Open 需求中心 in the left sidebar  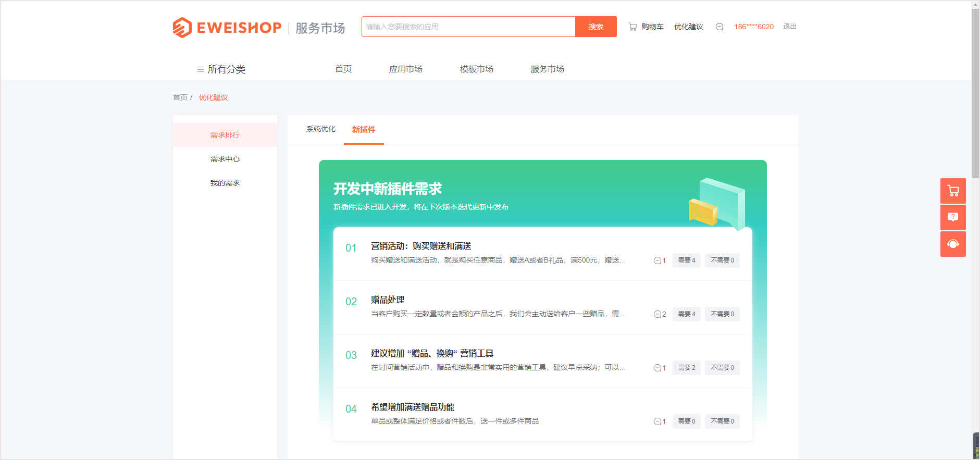225,159
